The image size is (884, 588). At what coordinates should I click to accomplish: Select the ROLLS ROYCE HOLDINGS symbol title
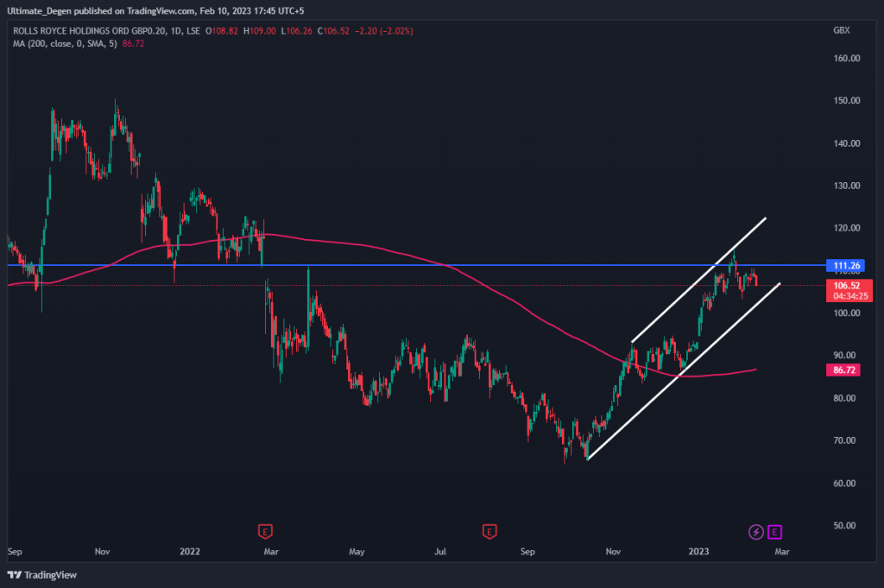tap(89, 31)
